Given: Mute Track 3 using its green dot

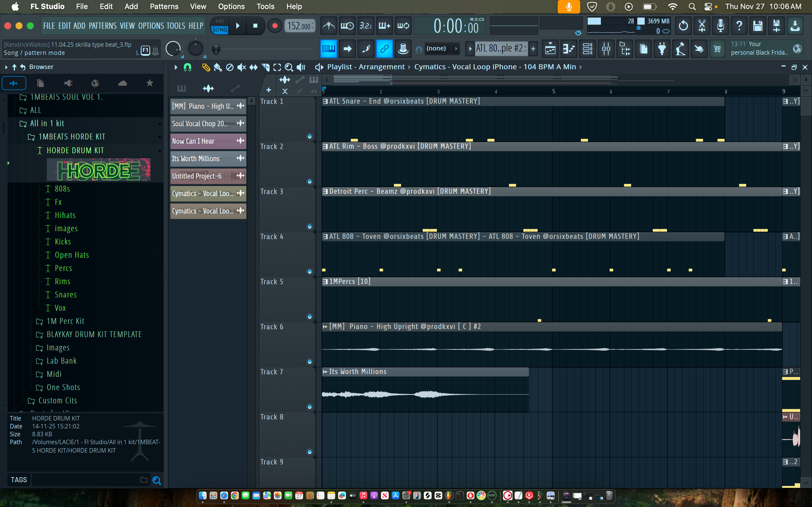Looking at the screenshot, I should pos(310,227).
